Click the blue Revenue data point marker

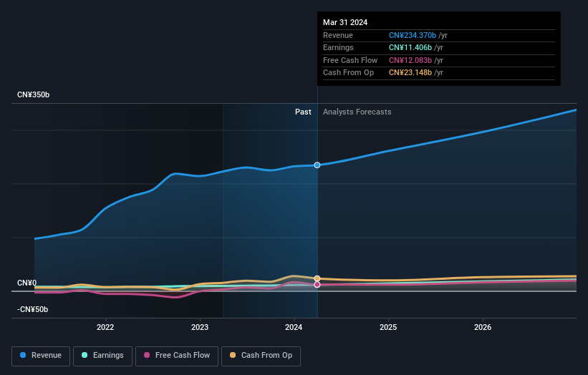317,165
